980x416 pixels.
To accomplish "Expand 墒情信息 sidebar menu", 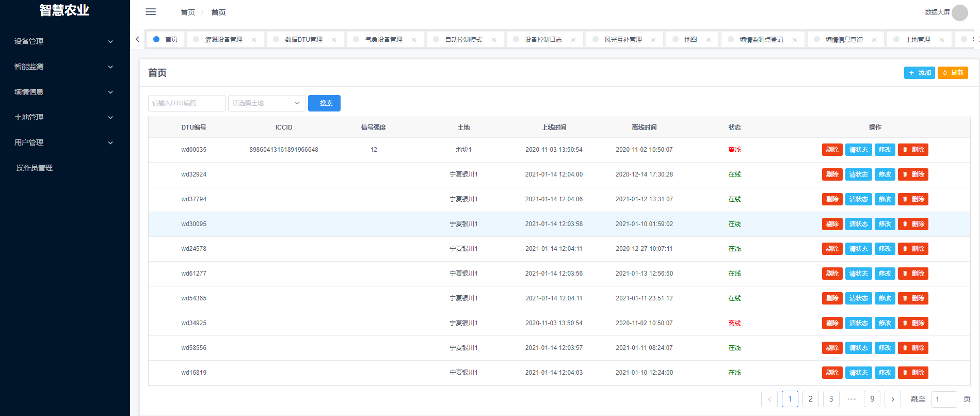I will [x=65, y=92].
